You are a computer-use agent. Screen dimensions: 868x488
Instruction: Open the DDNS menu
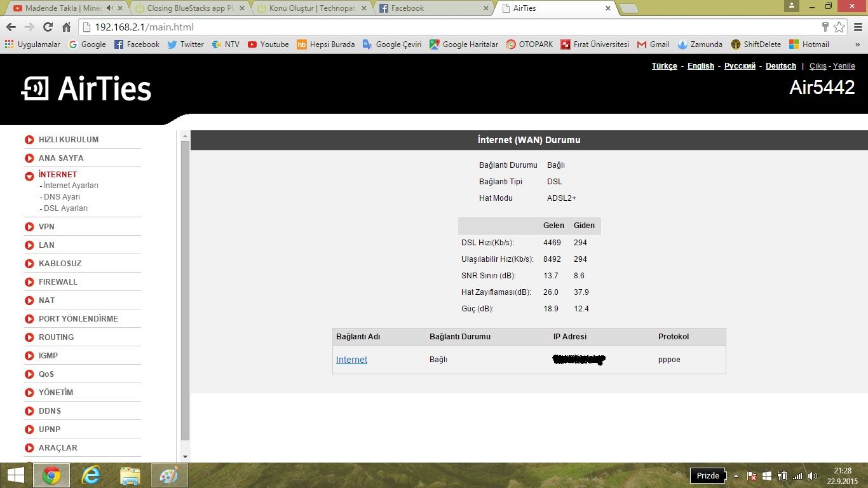(50, 411)
